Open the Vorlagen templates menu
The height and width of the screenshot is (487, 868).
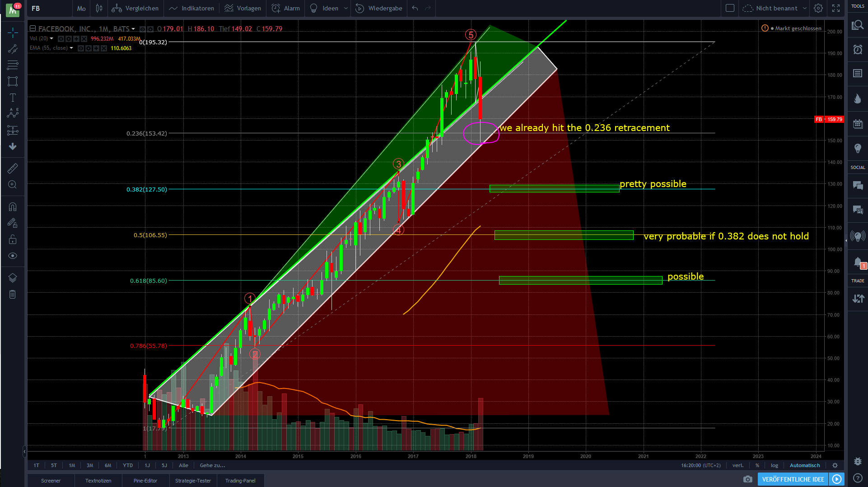click(243, 8)
